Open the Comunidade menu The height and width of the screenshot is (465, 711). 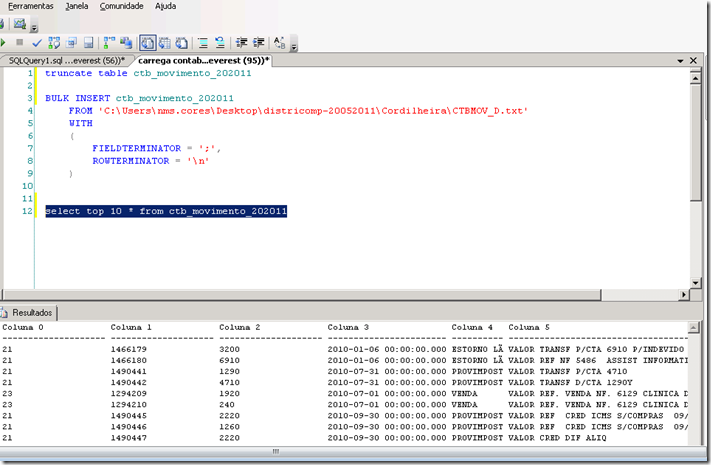pyautogui.click(x=122, y=6)
